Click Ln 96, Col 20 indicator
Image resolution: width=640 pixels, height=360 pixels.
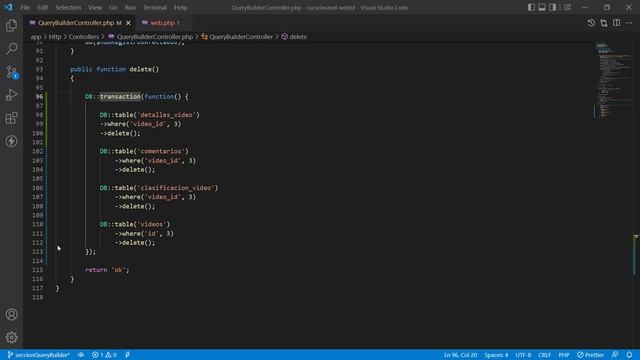[460, 355]
